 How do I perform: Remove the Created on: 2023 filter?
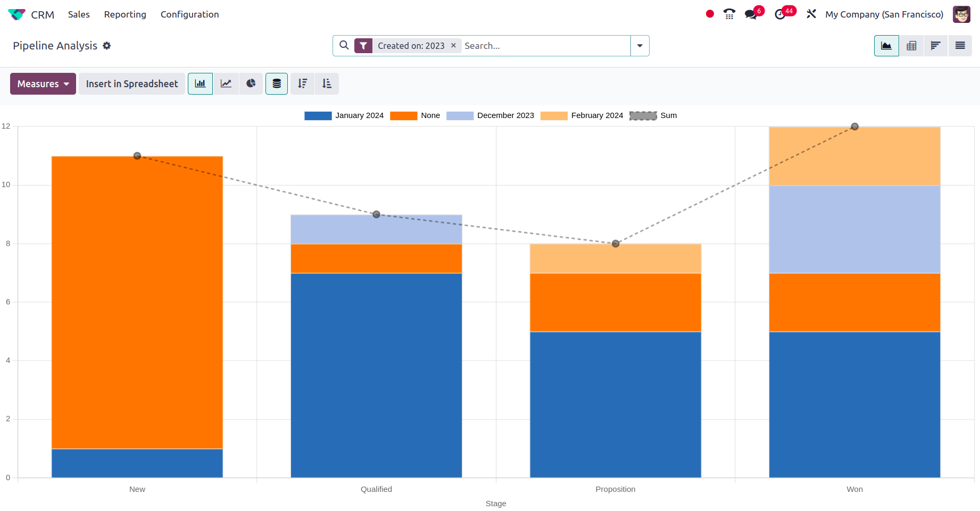point(453,46)
